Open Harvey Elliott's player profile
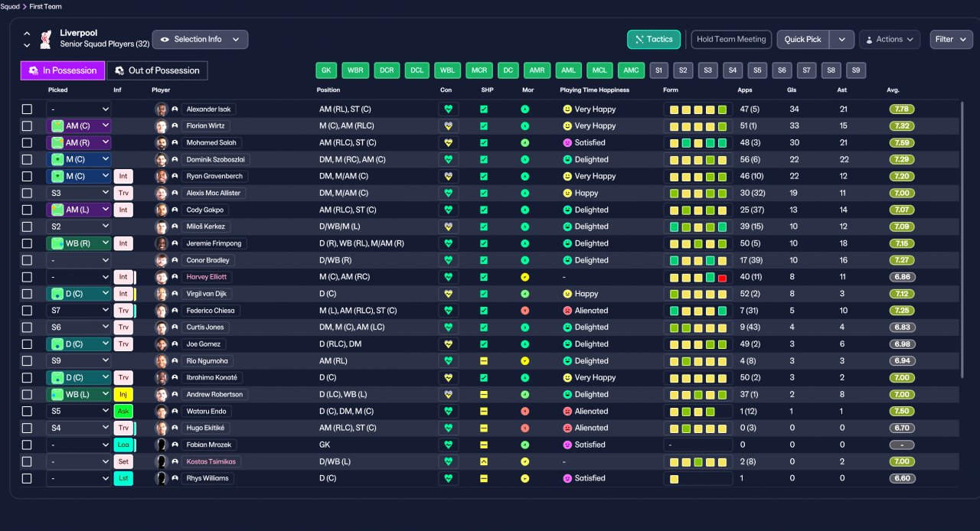 (207, 277)
